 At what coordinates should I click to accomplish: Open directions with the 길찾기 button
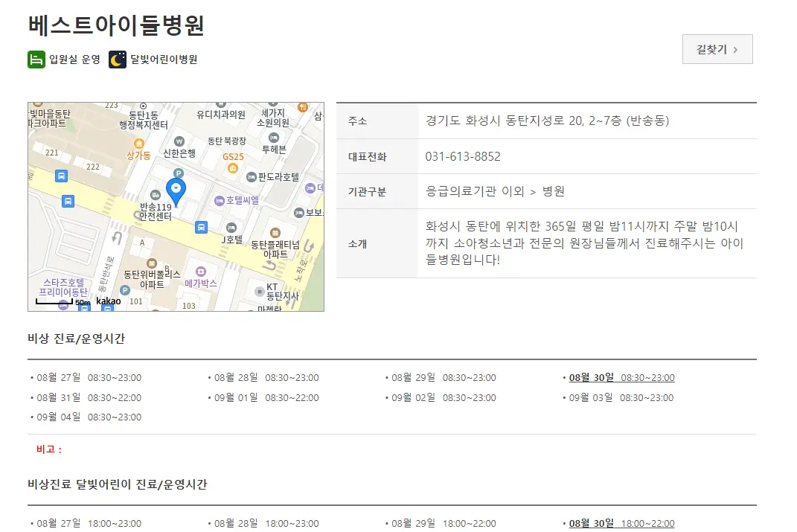pyautogui.click(x=717, y=49)
